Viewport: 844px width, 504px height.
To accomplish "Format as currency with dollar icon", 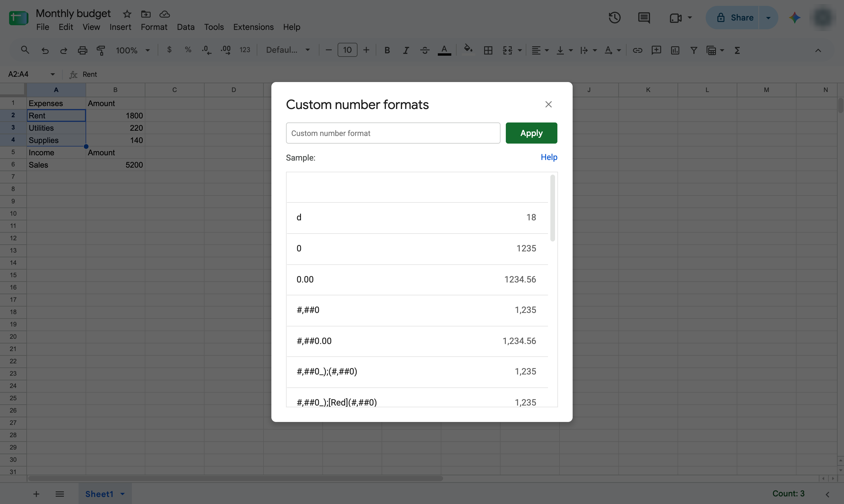I will [169, 50].
